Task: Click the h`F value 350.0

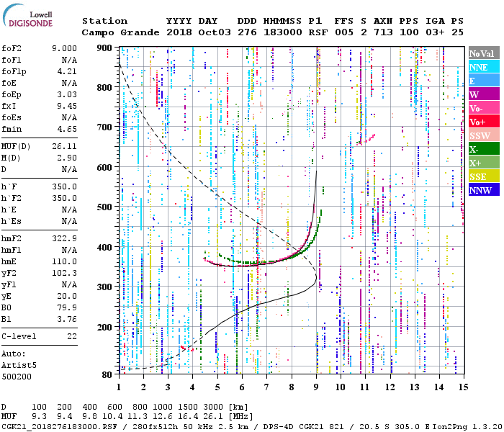Action: click(64, 186)
